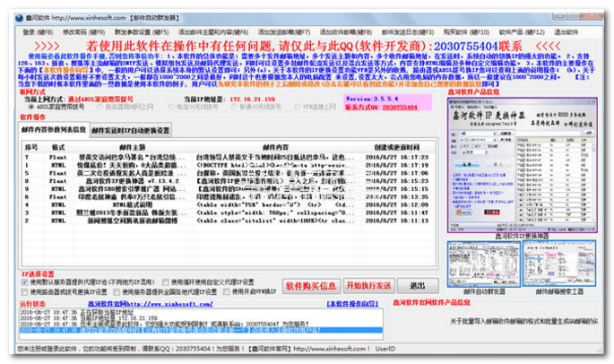Click the 邮件内容 column header
The height and width of the screenshot is (364, 614).
[x=276, y=147]
